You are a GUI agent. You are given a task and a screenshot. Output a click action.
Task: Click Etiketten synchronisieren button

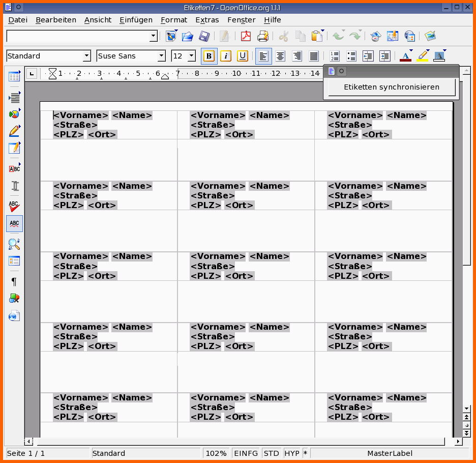pos(391,87)
